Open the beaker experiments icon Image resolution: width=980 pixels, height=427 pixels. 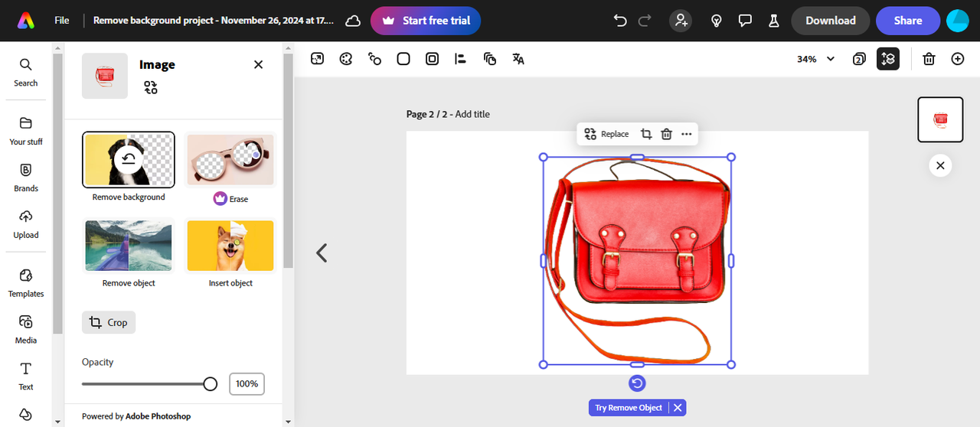tap(773, 21)
